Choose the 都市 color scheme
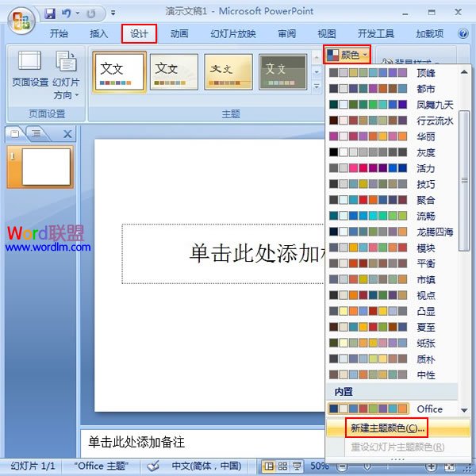 (x=392, y=89)
